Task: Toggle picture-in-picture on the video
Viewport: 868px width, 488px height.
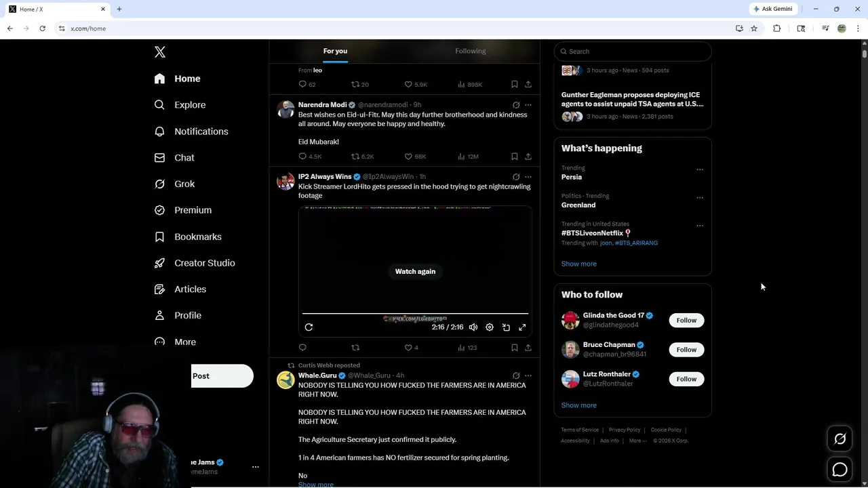Action: point(506,327)
